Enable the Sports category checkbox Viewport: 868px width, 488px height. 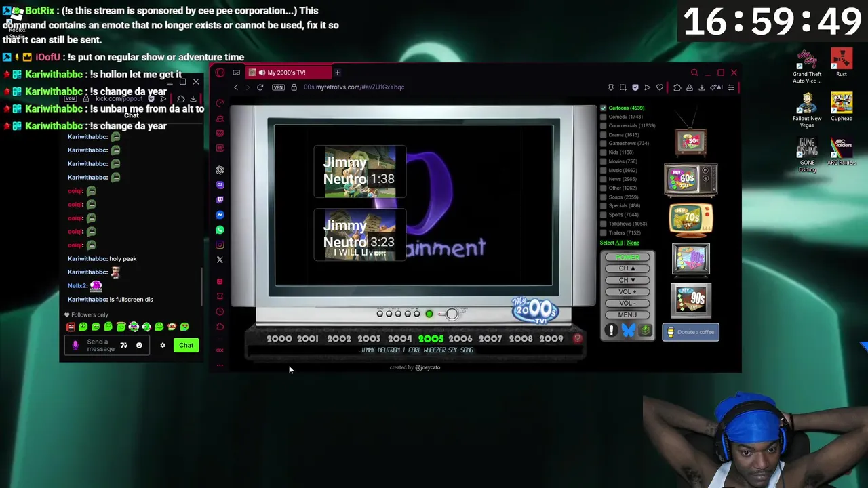[x=604, y=214]
